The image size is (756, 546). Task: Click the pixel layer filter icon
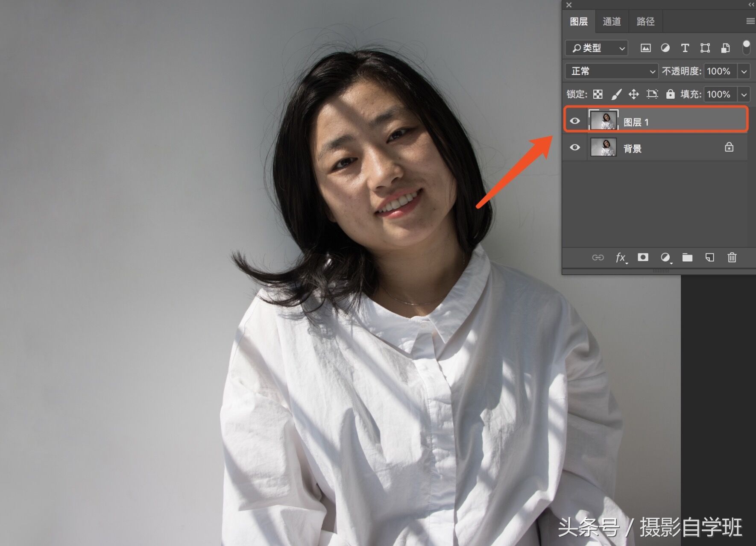pos(645,48)
